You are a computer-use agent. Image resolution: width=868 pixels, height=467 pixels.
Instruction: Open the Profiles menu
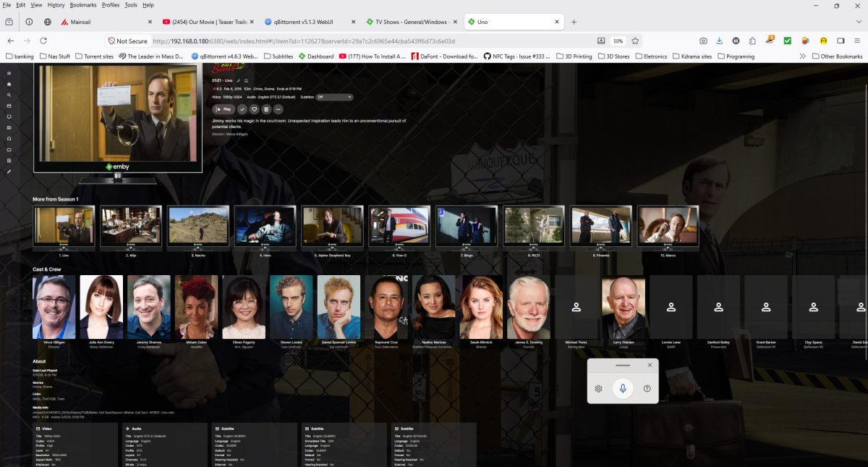tap(111, 5)
